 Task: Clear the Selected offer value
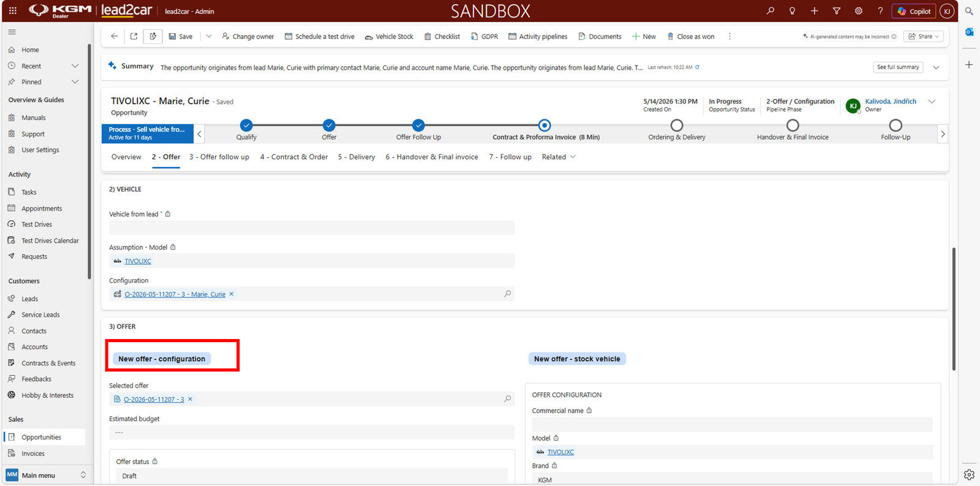pyautogui.click(x=190, y=399)
